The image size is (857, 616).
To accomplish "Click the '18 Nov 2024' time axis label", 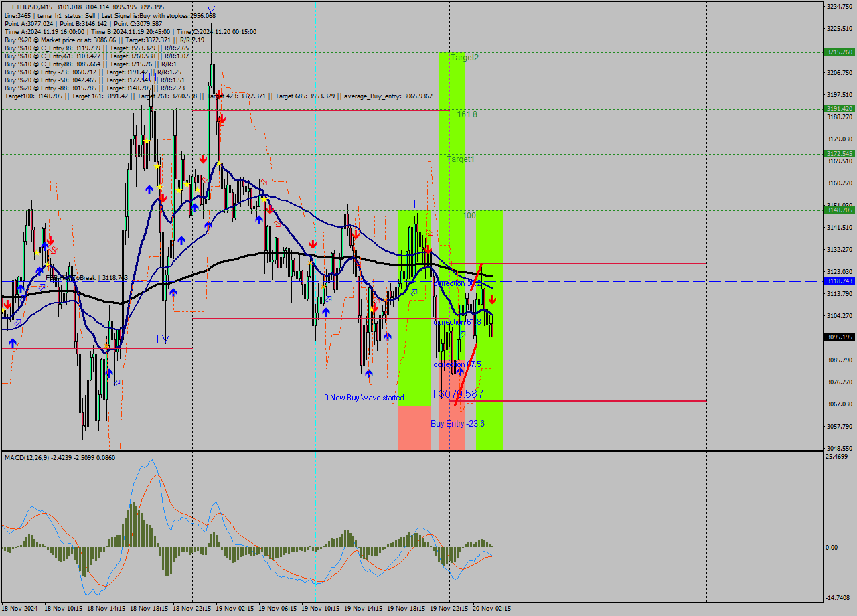I will point(20,609).
